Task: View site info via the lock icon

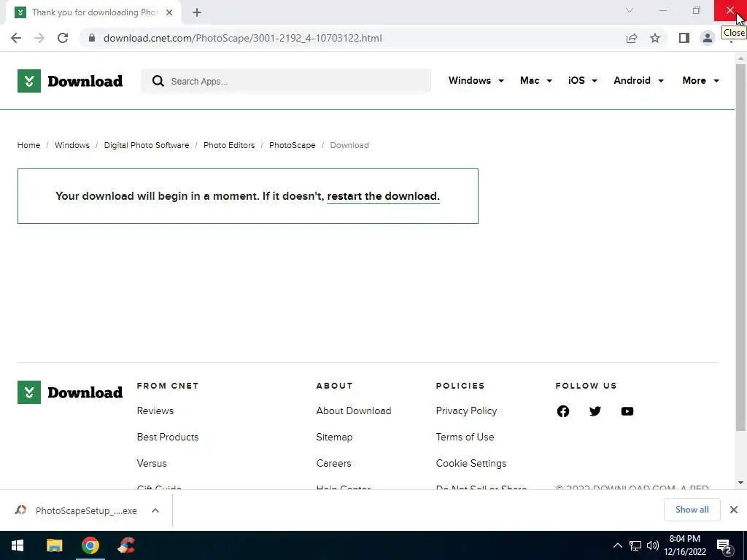Action: pos(92,38)
